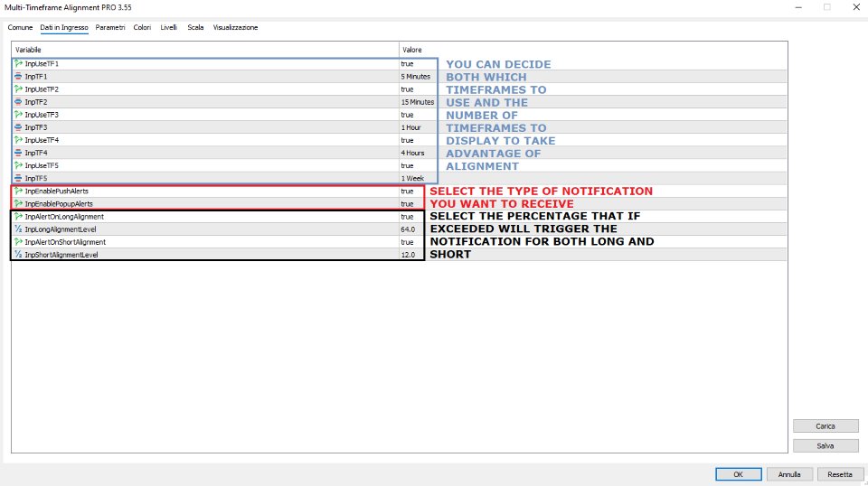Open the 15 Minutes timeframe dropdown
This screenshot has height=486, width=868.
[418, 102]
